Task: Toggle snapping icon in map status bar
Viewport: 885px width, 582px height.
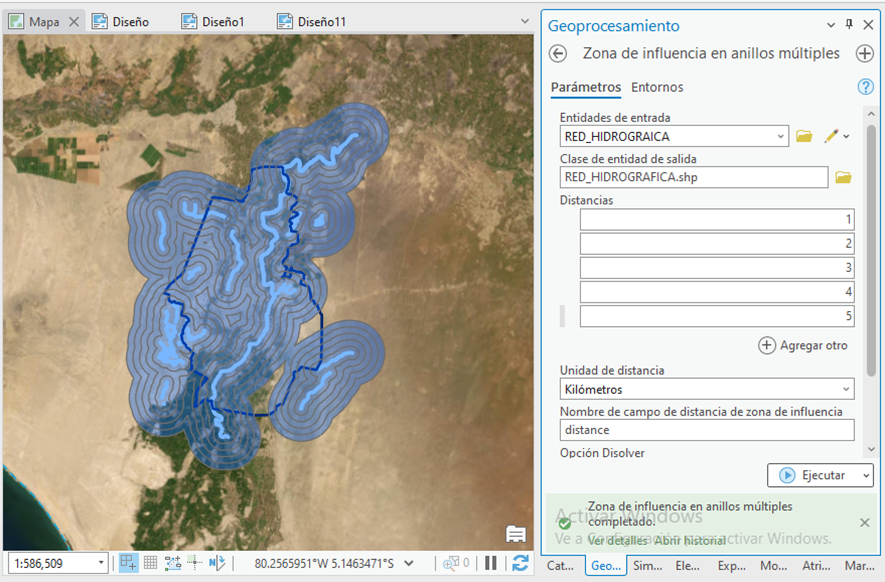Action: 128,563
